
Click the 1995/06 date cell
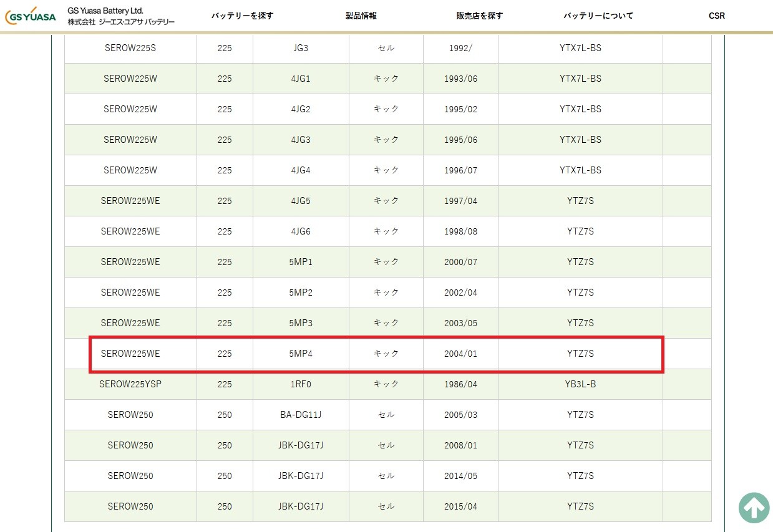click(460, 140)
